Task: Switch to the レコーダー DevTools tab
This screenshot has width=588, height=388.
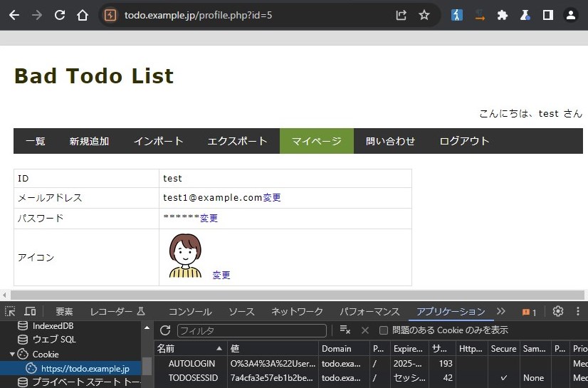Action: 117,312
